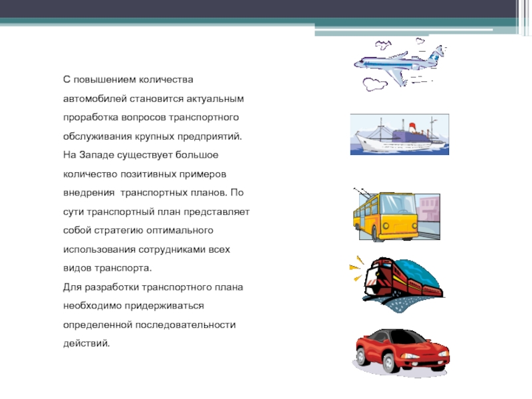Click the text "количество позитивных примеров"
532x399 pixels.
(144, 174)
